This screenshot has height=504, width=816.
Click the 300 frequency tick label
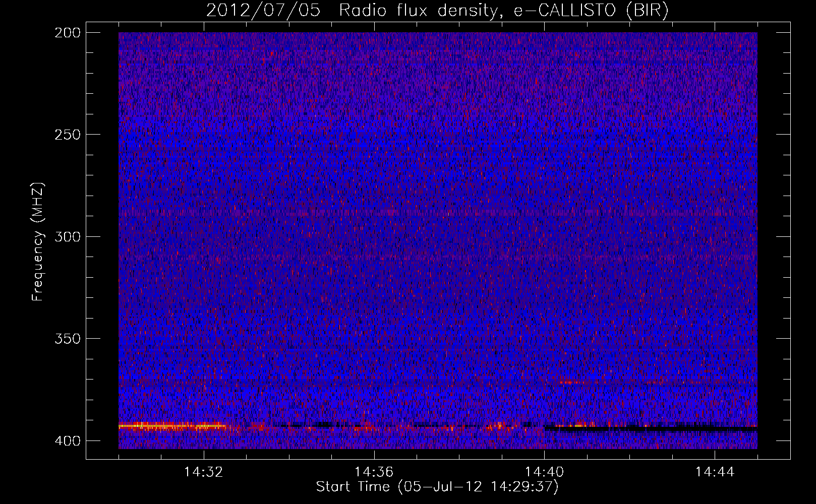coord(67,237)
